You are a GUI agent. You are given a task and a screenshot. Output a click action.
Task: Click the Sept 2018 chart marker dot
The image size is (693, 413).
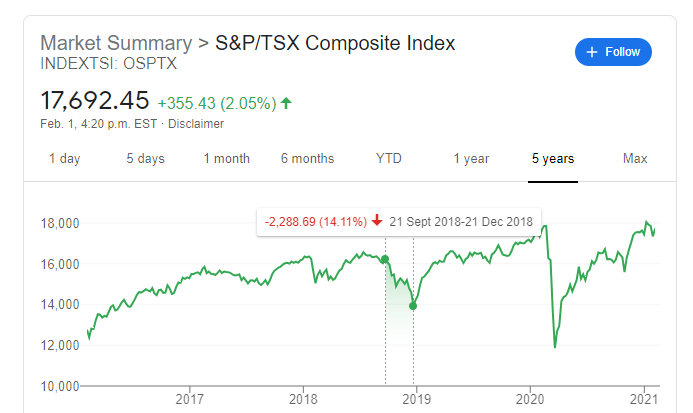(385, 260)
